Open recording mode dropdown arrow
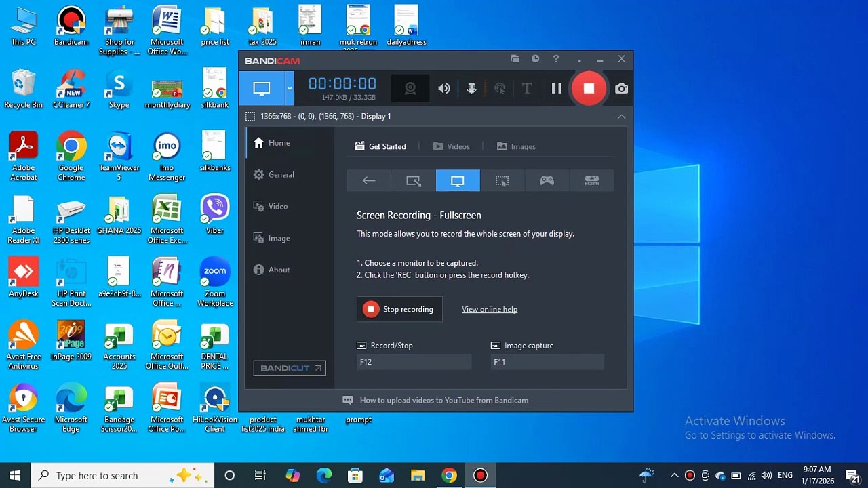 [x=290, y=89]
